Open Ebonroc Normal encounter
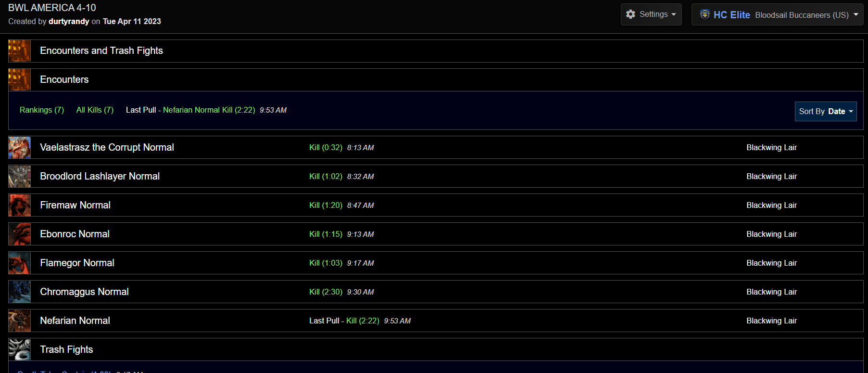The width and height of the screenshot is (868, 373). point(75,234)
